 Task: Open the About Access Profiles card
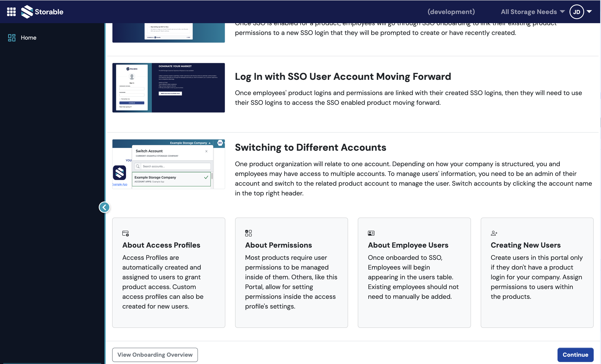161,245
